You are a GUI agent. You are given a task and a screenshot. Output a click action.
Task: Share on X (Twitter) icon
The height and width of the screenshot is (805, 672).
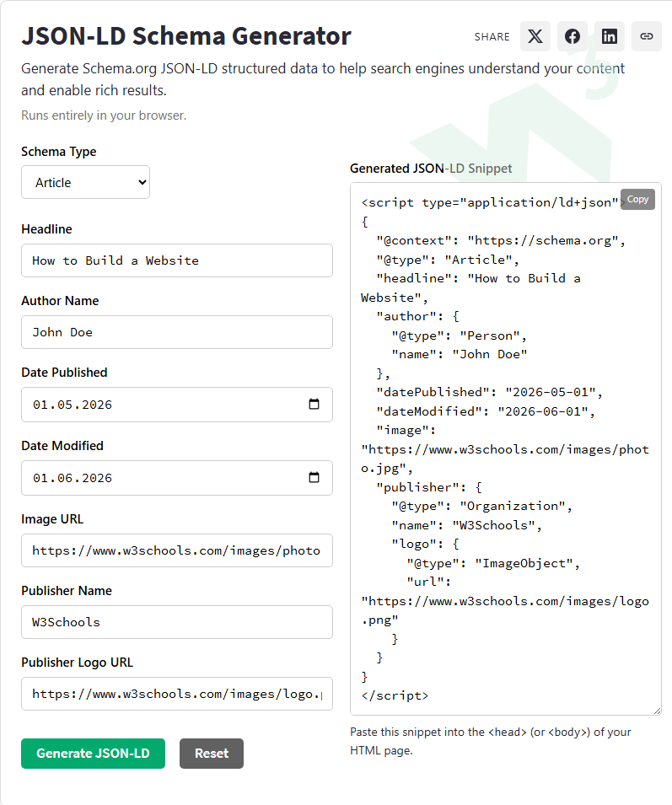(535, 36)
